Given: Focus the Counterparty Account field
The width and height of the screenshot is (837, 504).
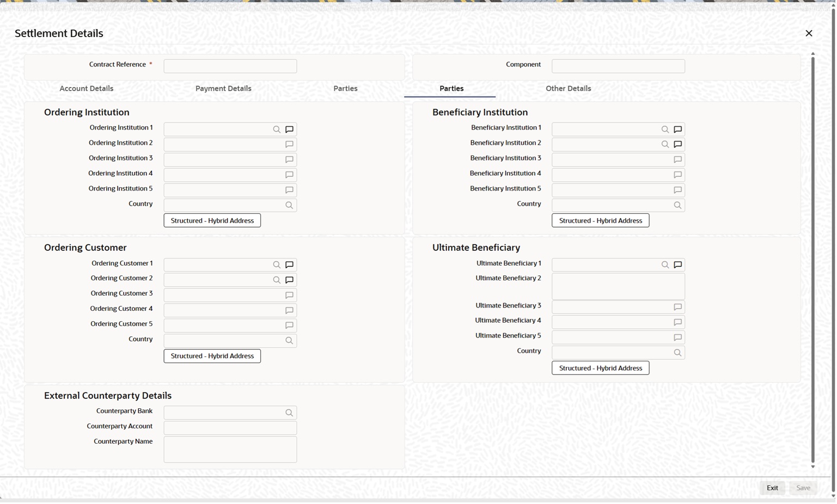Looking at the screenshot, I should tap(230, 428).
